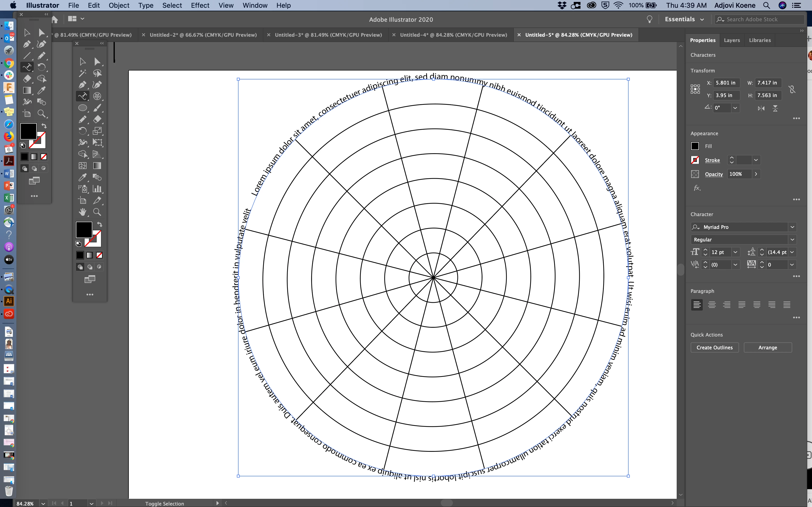Enable align center paragraph option
This screenshot has height=507, width=812.
point(712,305)
